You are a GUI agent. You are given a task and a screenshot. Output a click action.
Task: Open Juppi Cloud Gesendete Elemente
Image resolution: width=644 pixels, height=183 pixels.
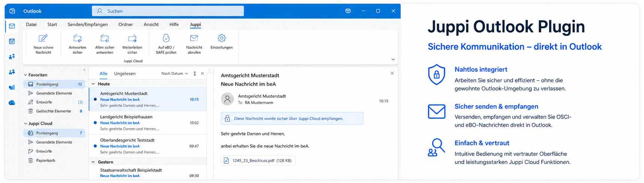(x=54, y=142)
